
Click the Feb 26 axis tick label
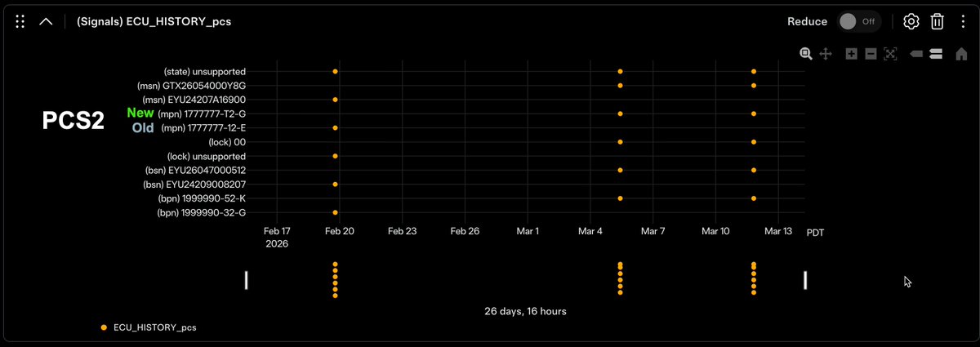click(465, 231)
